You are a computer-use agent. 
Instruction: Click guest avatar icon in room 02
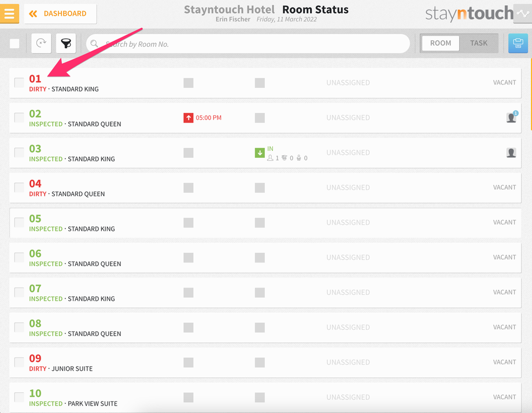click(511, 117)
